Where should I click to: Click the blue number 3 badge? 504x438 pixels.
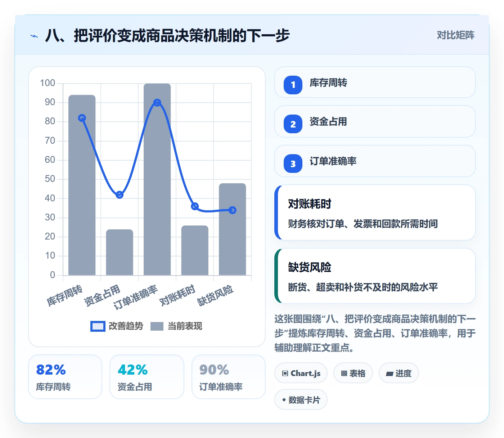pyautogui.click(x=293, y=164)
